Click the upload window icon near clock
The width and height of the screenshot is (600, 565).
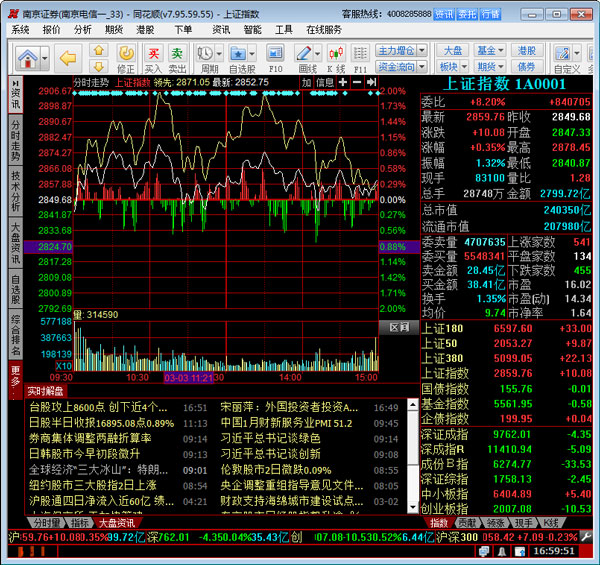[x=520, y=551]
